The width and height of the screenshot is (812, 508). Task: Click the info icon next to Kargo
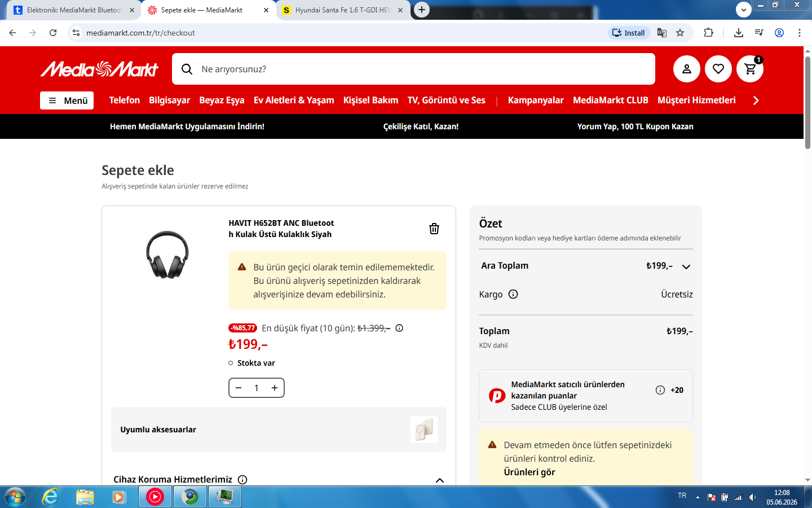pyautogui.click(x=513, y=294)
